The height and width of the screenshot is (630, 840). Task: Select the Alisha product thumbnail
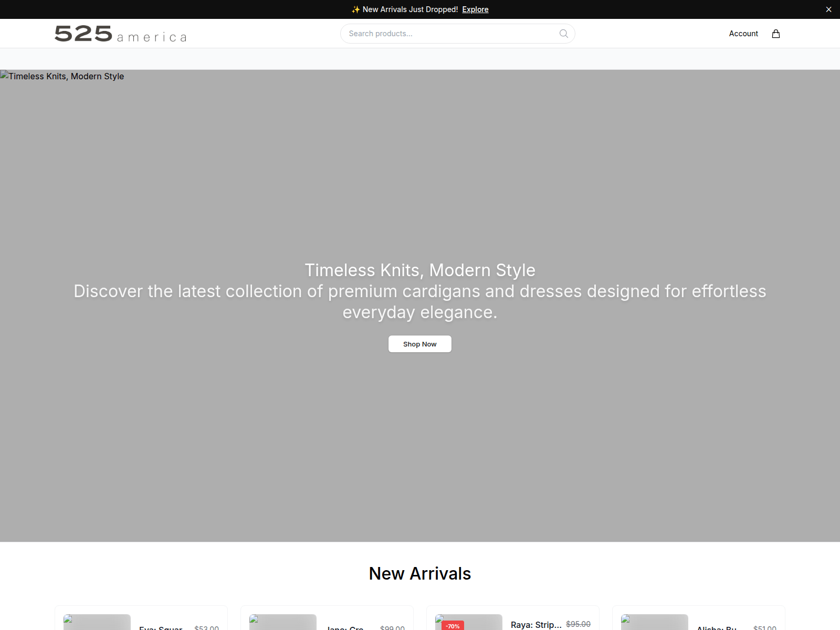[655, 622]
